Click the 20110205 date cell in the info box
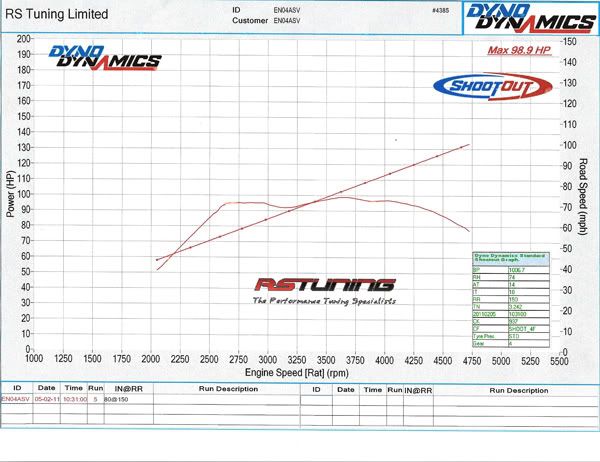Image resolution: width=600 pixels, height=462 pixels. tap(484, 314)
